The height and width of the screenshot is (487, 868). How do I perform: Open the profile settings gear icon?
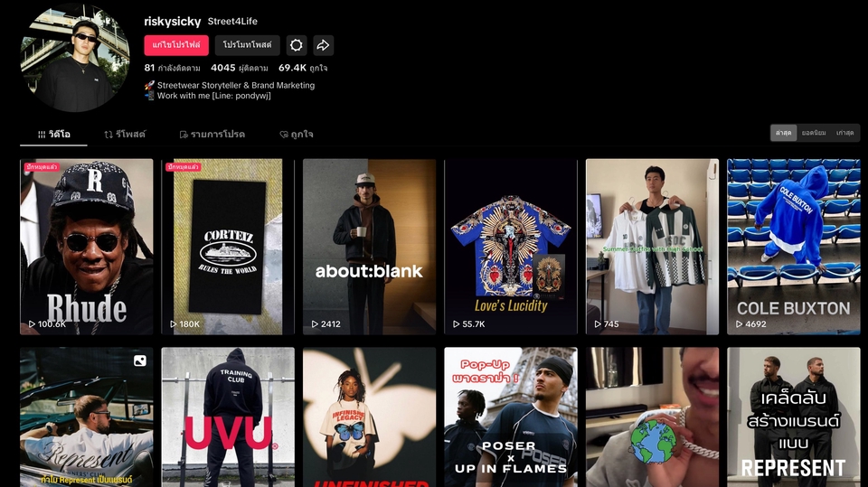click(x=297, y=45)
